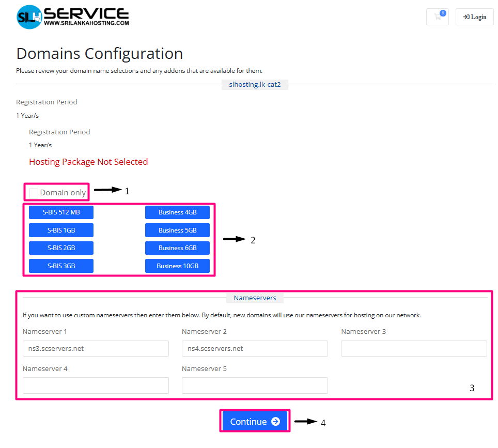Click the slhosting.lk-cat2 domain label

point(255,84)
